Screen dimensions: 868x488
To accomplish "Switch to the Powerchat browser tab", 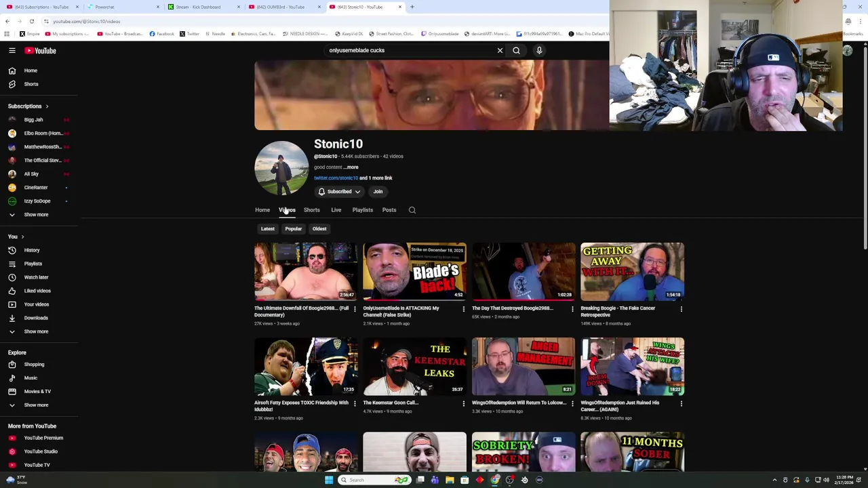I will tap(122, 7).
